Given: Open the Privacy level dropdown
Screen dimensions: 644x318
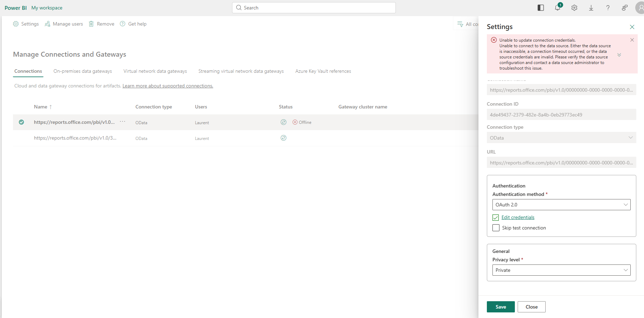Looking at the screenshot, I should coord(561,270).
